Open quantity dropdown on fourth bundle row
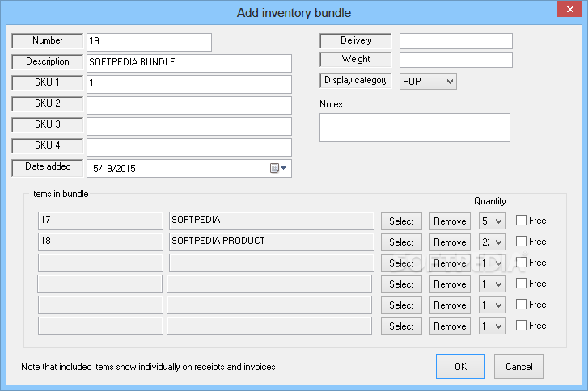This screenshot has width=588, height=391. coord(492,284)
